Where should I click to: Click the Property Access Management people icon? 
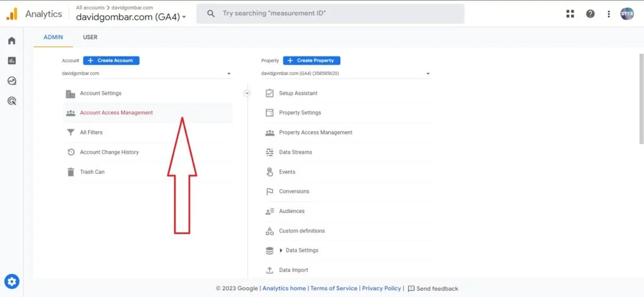[x=269, y=132]
